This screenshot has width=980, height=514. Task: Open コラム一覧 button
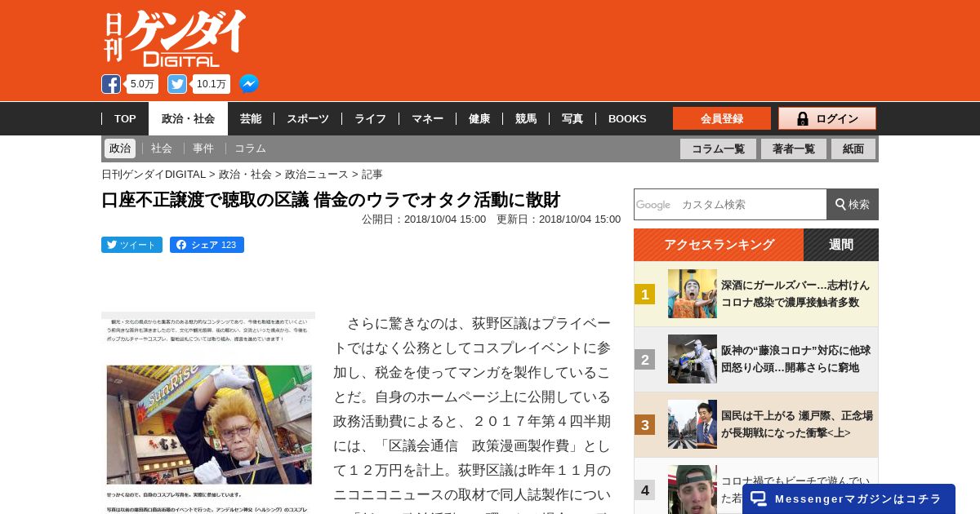tap(718, 148)
